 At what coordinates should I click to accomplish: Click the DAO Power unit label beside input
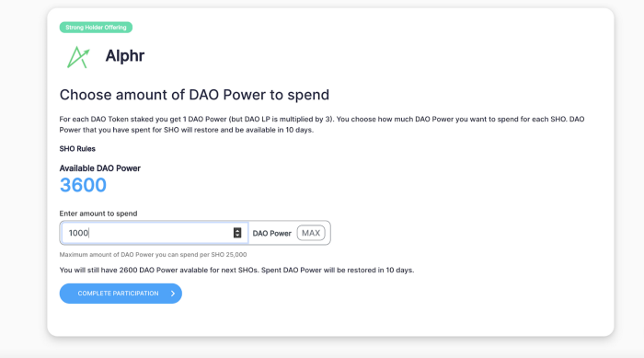(x=272, y=233)
